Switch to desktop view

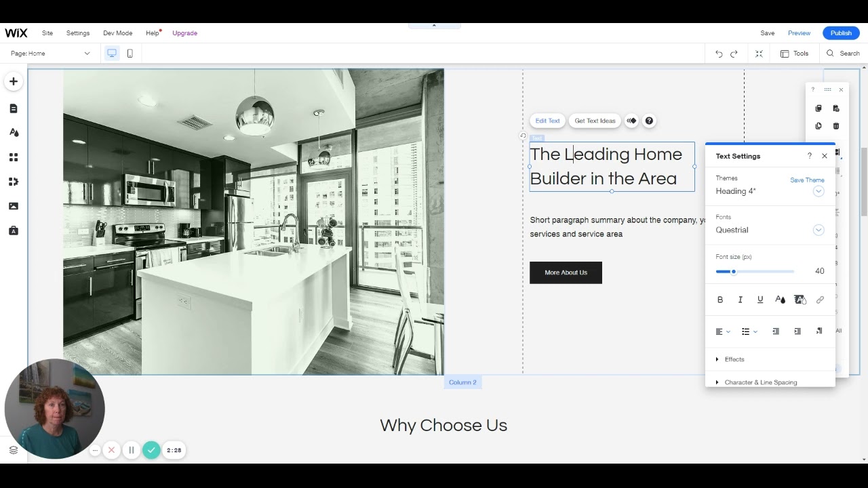coord(112,53)
